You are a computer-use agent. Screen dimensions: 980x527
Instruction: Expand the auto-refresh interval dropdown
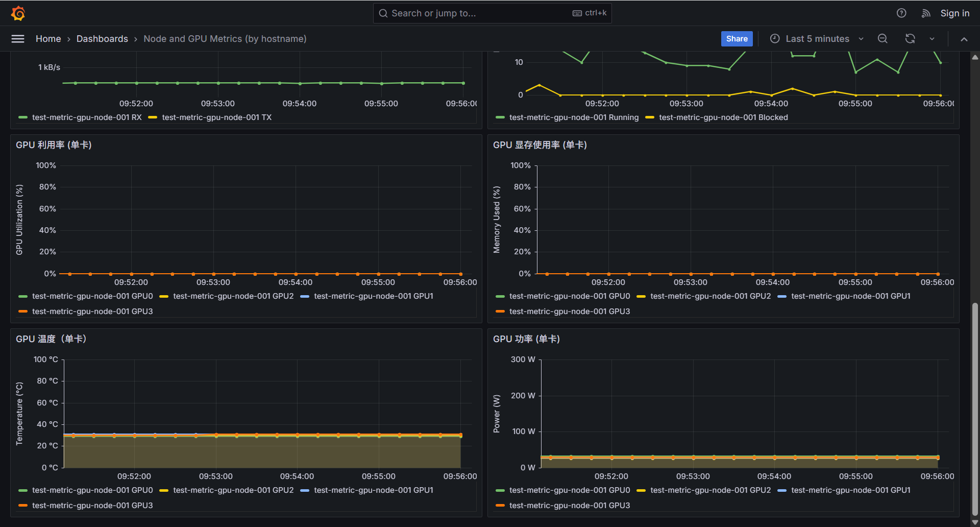[x=932, y=39]
